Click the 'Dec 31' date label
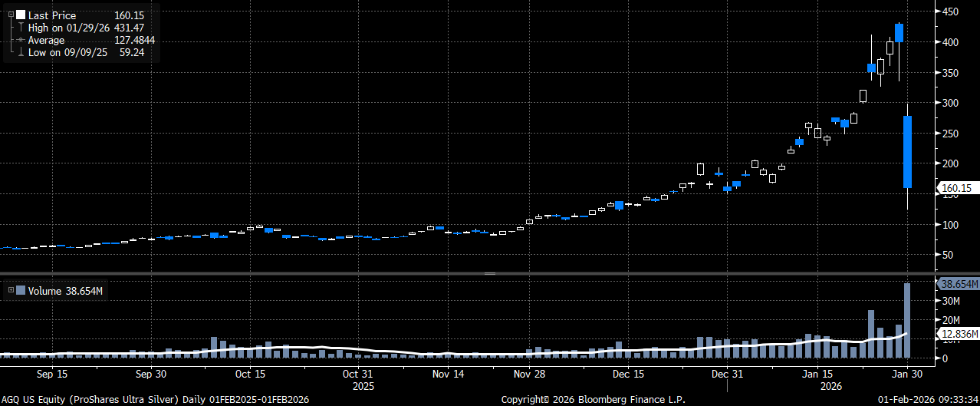 pos(728,375)
